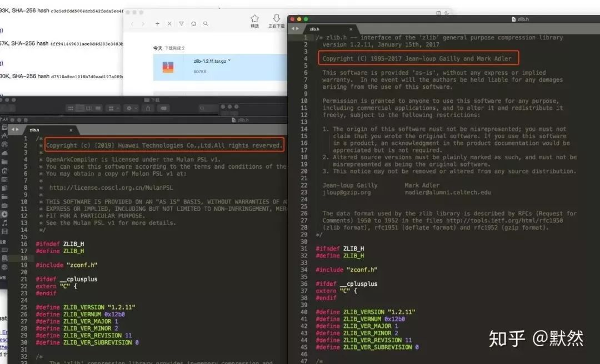This screenshot has height=364, width=600.
Task: Click right editor's green maximize button
Action: tap(306, 19)
